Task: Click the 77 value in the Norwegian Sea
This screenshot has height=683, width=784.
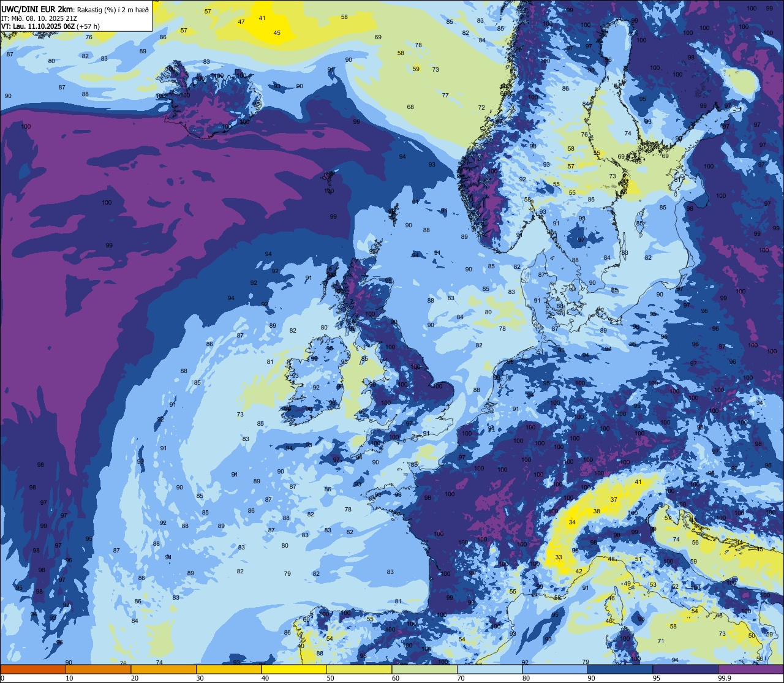Action: 445,96
